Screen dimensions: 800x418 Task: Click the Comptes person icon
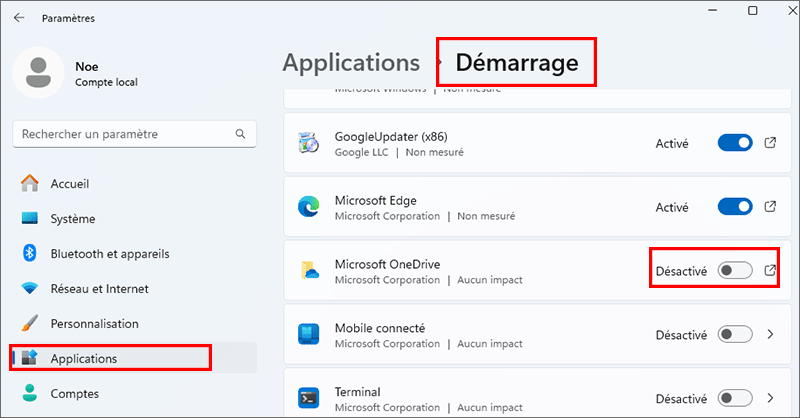[30, 392]
